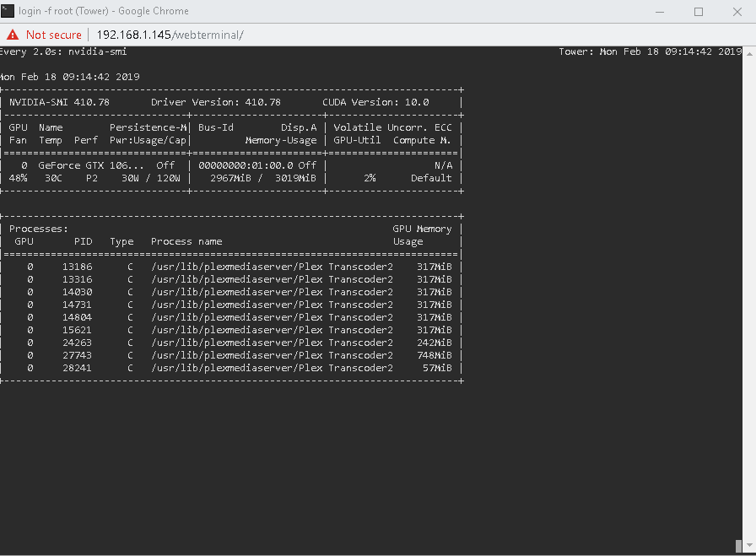Click fan speed value "48%"
The image size is (756, 556).
[18, 178]
